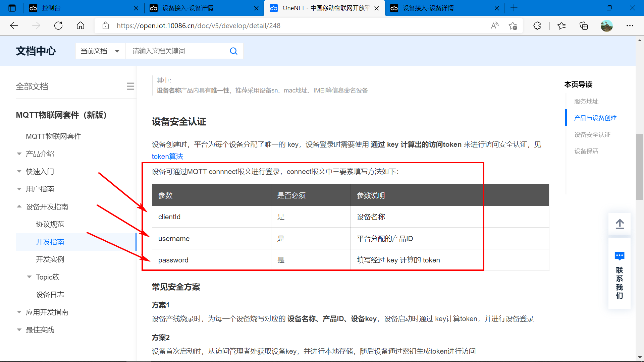Add this page to favorites
The width and height of the screenshot is (644, 362).
(x=513, y=26)
